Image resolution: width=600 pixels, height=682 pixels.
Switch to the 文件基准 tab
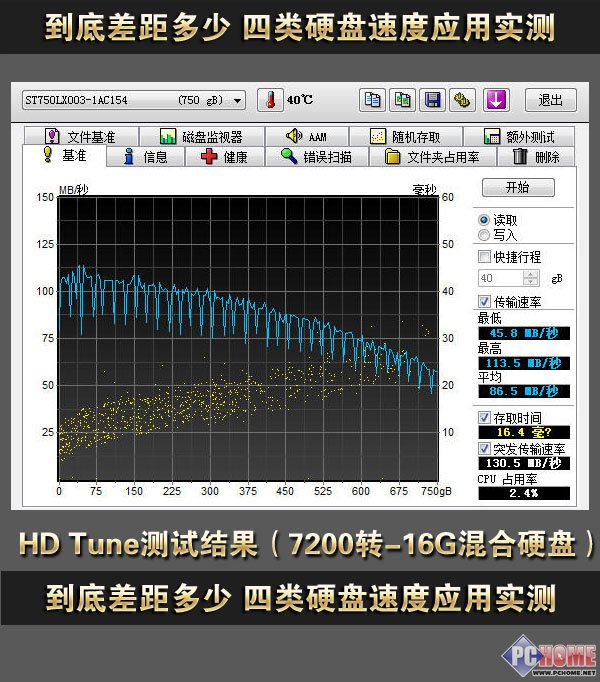point(81,137)
